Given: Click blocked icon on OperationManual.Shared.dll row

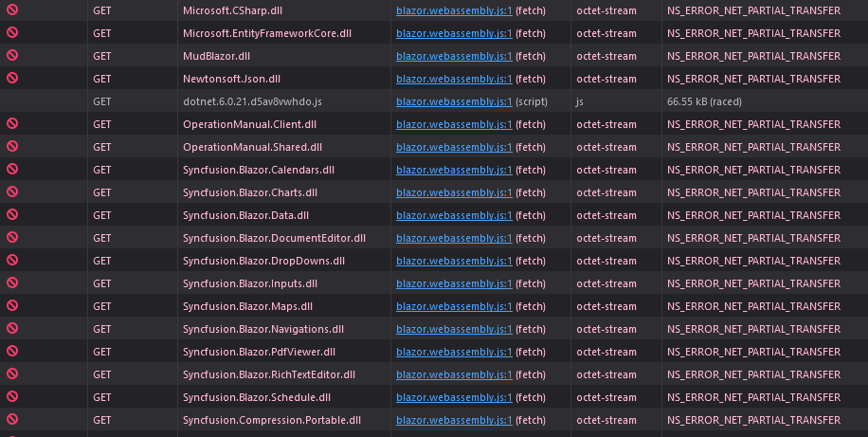Looking at the screenshot, I should point(12,146).
